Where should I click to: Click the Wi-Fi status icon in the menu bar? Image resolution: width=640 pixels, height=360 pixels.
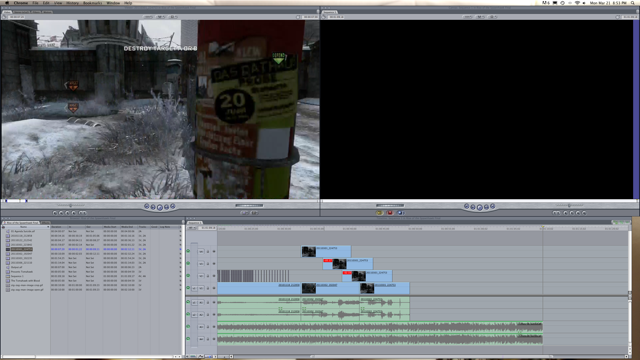point(577,3)
